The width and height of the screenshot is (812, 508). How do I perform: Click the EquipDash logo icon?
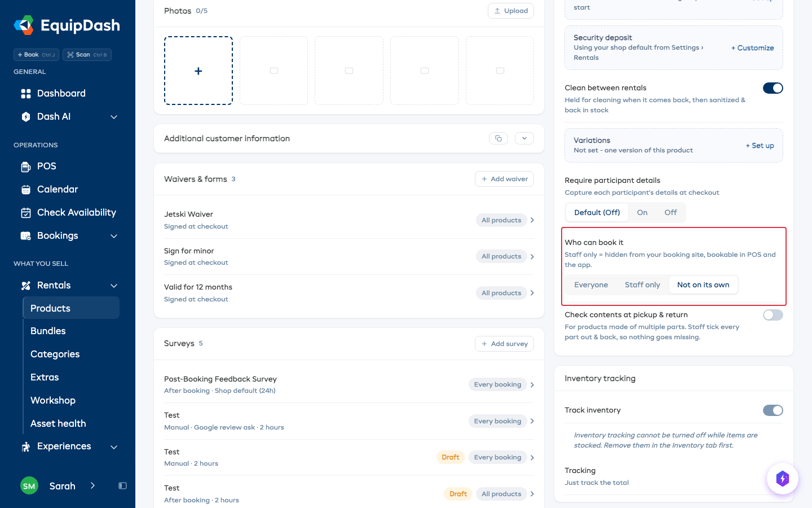[x=24, y=25]
